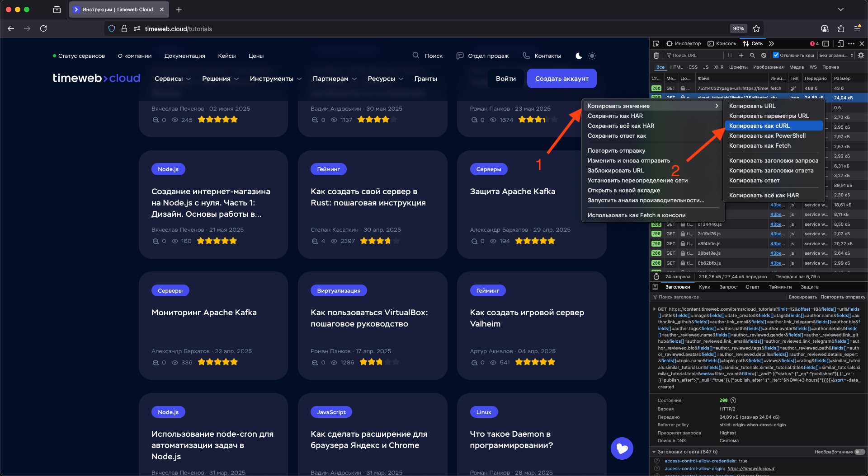Image resolution: width=868 pixels, height=476 pixels.
Task: Open list all tabs chevron
Action: click(x=840, y=9)
